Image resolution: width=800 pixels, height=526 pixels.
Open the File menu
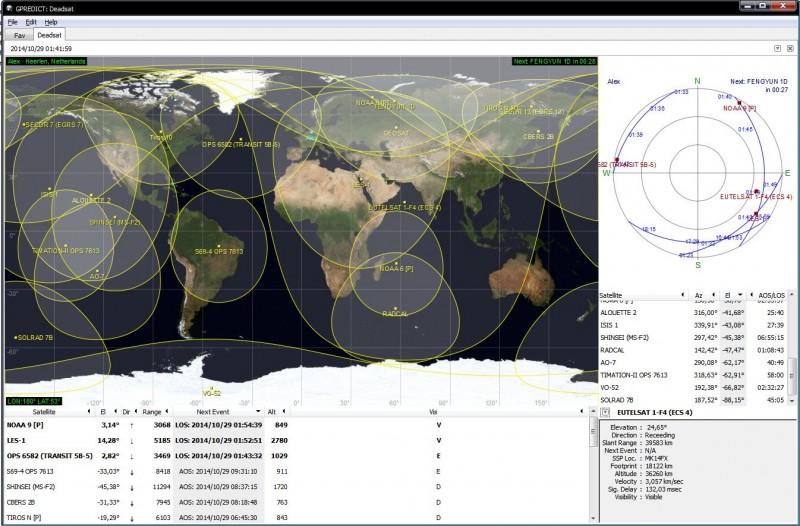(x=13, y=21)
